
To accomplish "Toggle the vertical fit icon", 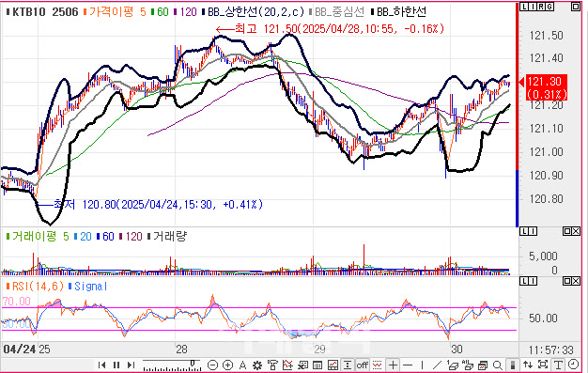I will point(348,365).
